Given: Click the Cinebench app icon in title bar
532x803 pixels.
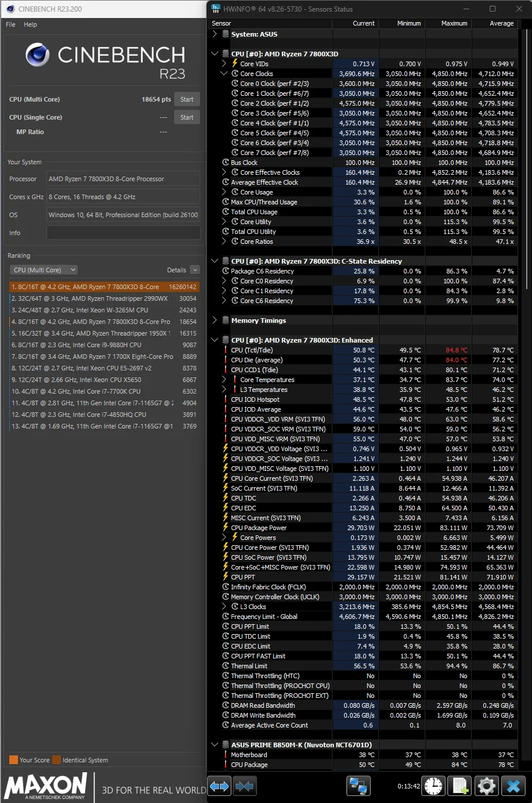Looking at the screenshot, I should (10, 9).
